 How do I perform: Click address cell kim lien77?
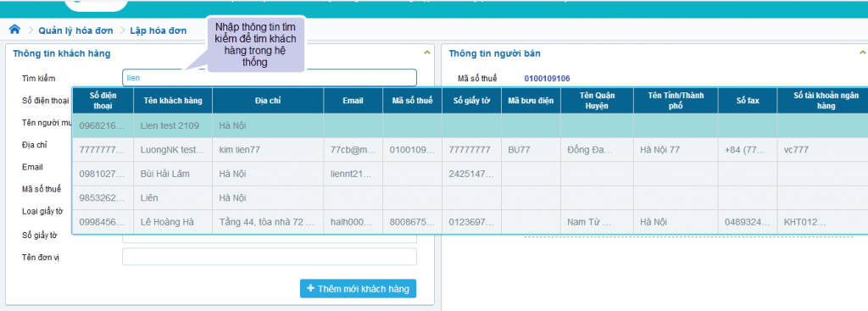(x=268, y=149)
